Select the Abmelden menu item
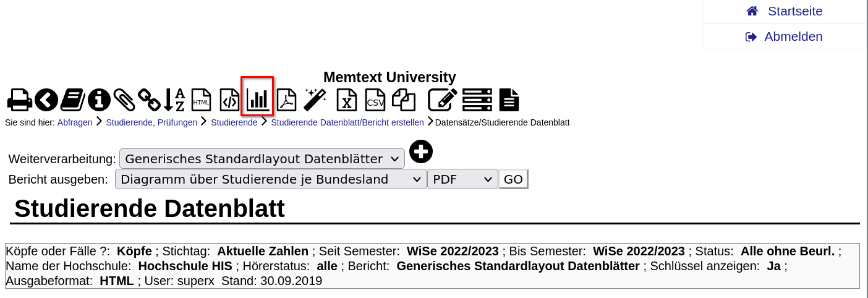 pyautogui.click(x=785, y=36)
